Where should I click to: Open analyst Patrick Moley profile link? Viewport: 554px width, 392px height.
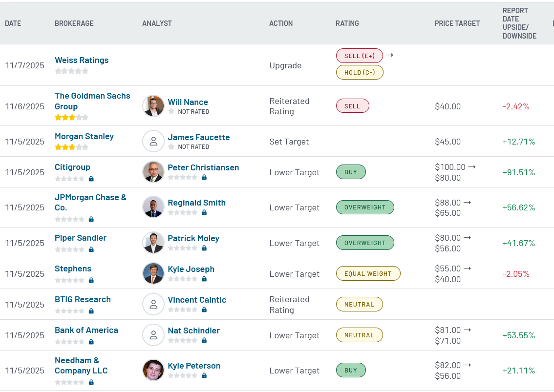(x=193, y=238)
